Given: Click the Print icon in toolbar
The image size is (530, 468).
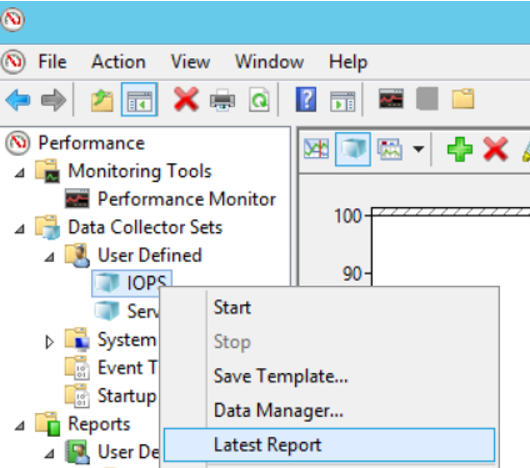Looking at the screenshot, I should coord(222,100).
